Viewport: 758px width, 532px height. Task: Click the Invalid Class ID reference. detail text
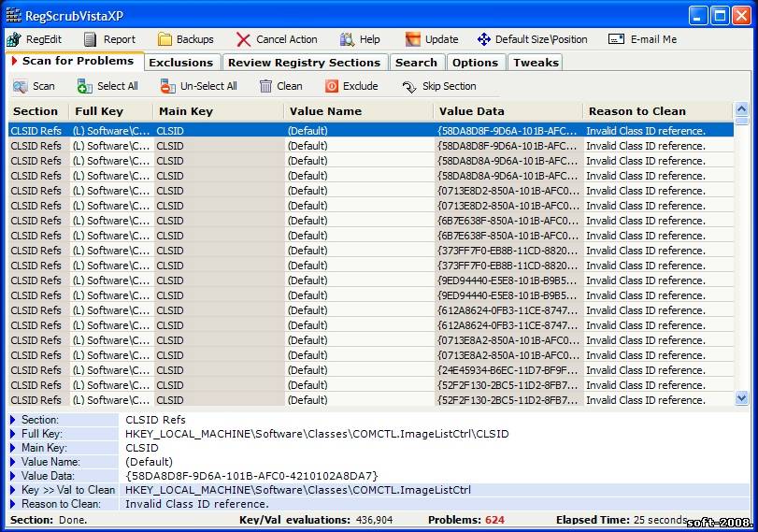(x=197, y=504)
